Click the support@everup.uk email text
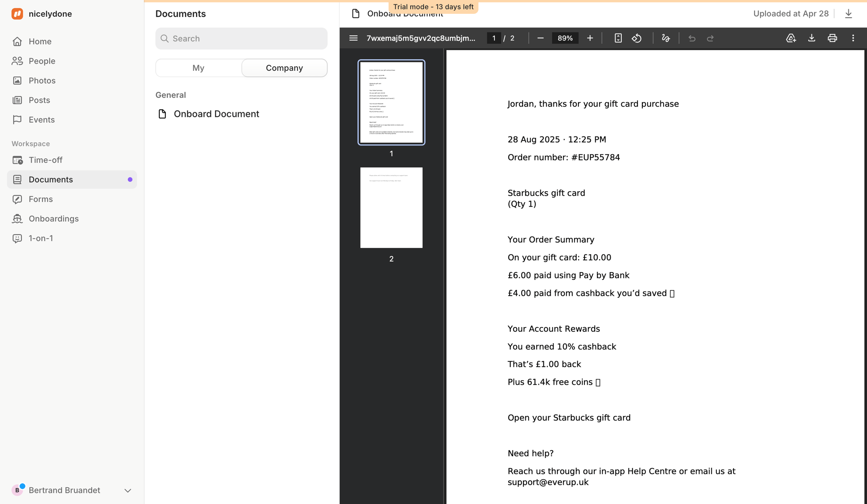The image size is (867, 504). pyautogui.click(x=548, y=482)
